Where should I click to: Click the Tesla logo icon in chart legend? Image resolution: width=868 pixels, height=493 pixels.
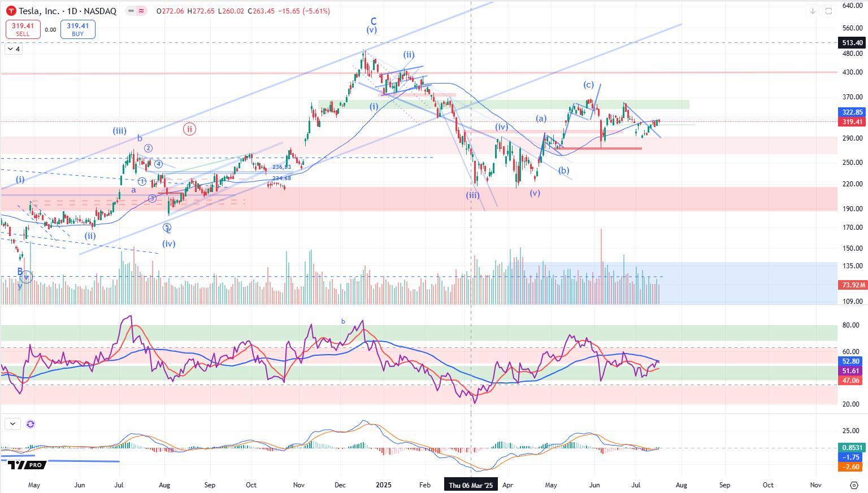coord(10,11)
